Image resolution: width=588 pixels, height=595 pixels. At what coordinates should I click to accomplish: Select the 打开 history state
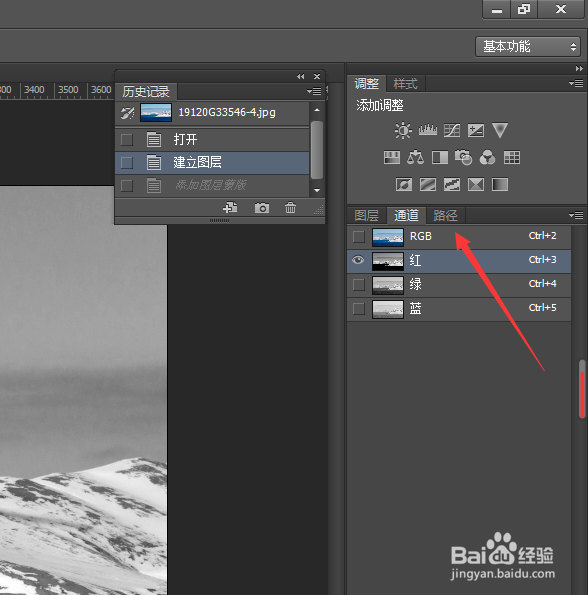pyautogui.click(x=212, y=140)
